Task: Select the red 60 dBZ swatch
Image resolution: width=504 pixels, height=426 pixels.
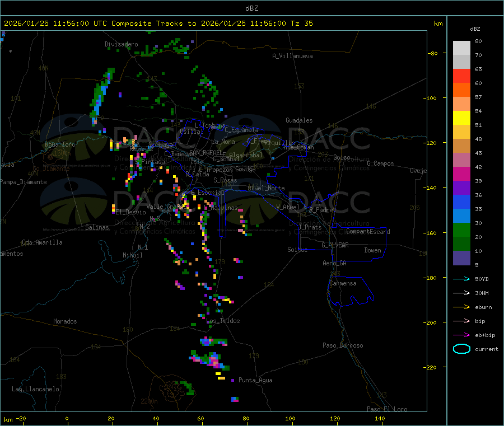Action: [x=461, y=76]
